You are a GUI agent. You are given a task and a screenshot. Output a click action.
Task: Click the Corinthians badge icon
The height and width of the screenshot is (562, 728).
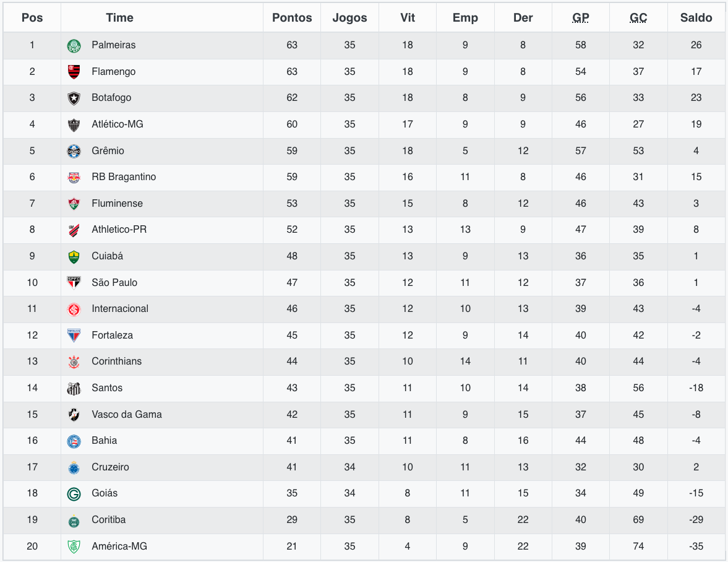click(x=74, y=361)
